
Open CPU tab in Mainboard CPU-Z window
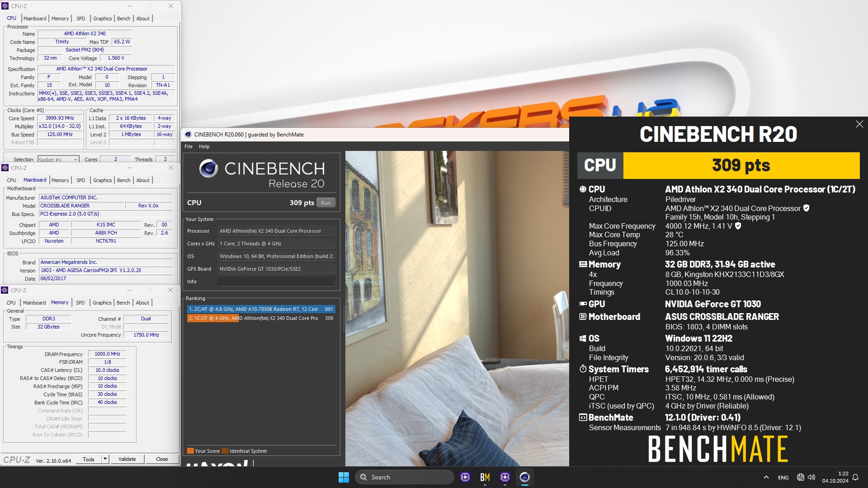click(x=11, y=180)
